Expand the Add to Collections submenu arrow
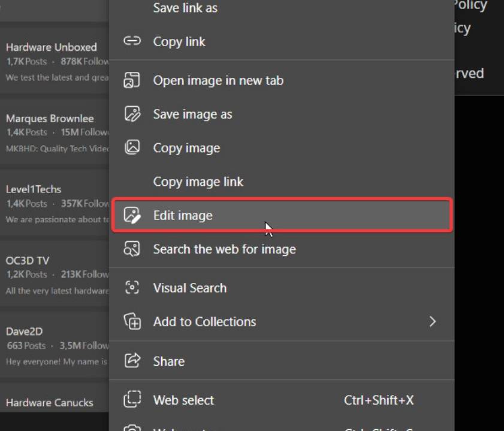504x431 pixels. (x=433, y=322)
